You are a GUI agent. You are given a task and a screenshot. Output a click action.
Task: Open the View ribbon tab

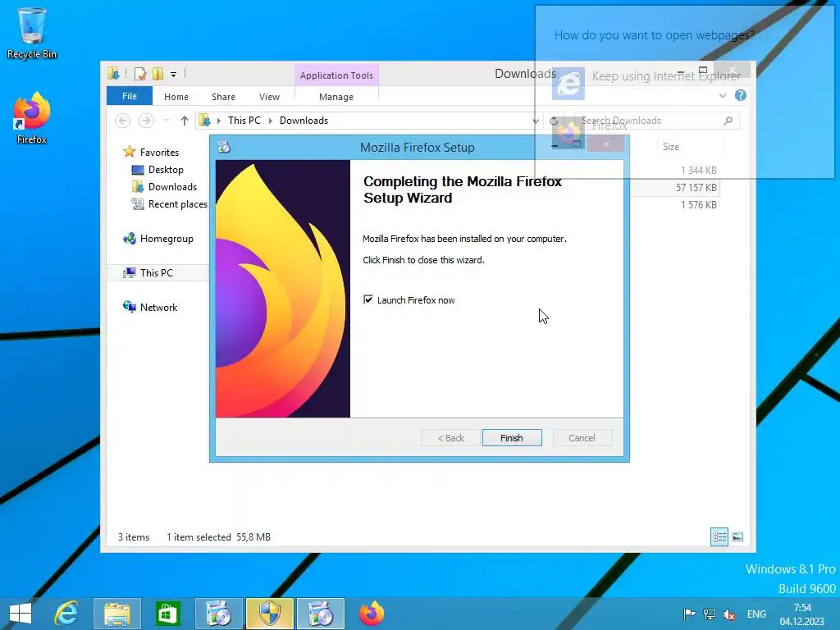pyautogui.click(x=269, y=97)
